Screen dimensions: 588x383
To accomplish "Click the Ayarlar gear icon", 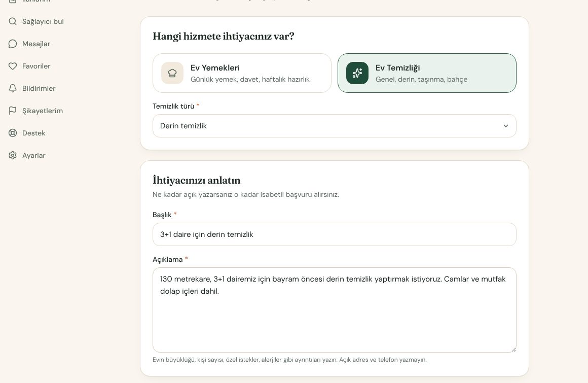I will point(12,155).
